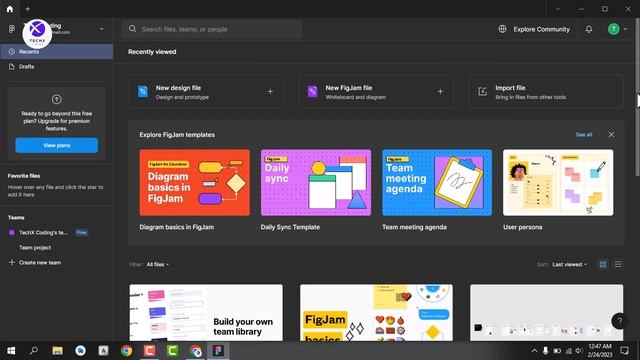The width and height of the screenshot is (640, 360).
Task: Click the Explore Community link
Action: [x=541, y=29]
